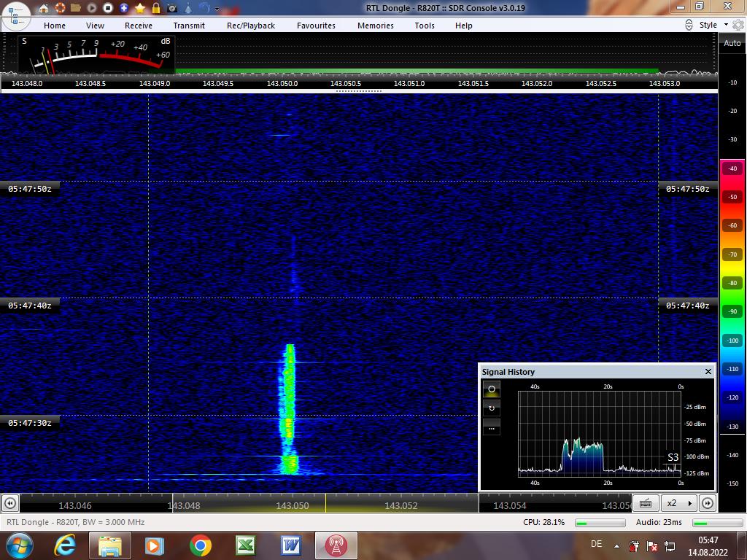Click the S-meter signal gauge
Image resolution: width=747 pixels, height=560 pixels.
(97, 54)
